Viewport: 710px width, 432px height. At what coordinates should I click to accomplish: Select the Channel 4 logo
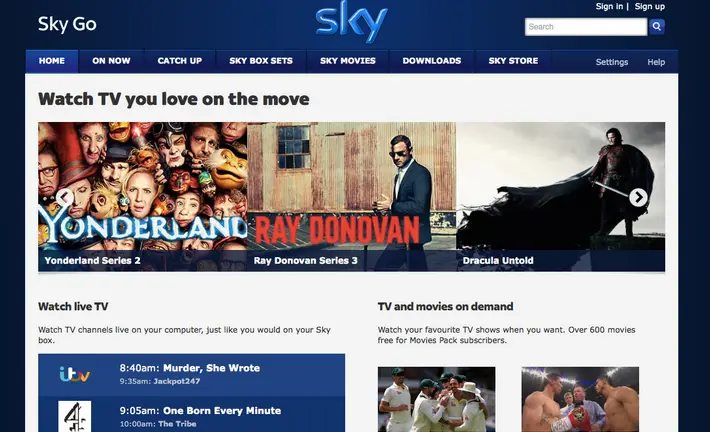[75, 415]
